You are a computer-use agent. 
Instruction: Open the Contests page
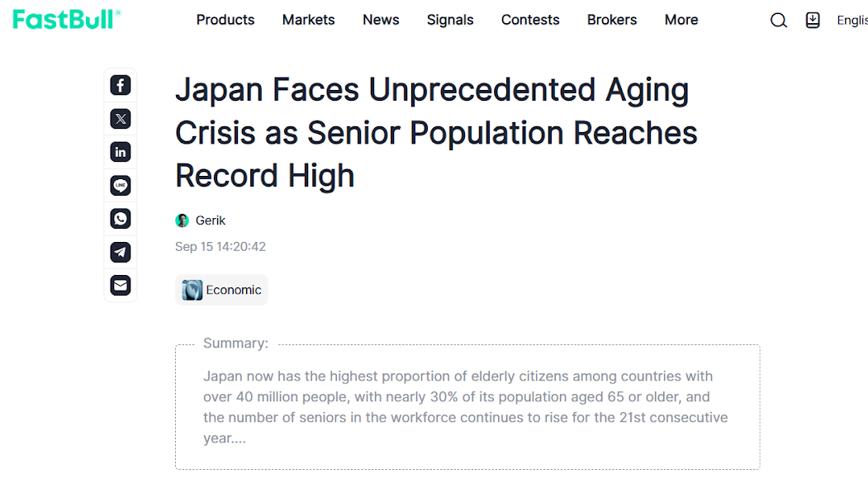coord(530,20)
